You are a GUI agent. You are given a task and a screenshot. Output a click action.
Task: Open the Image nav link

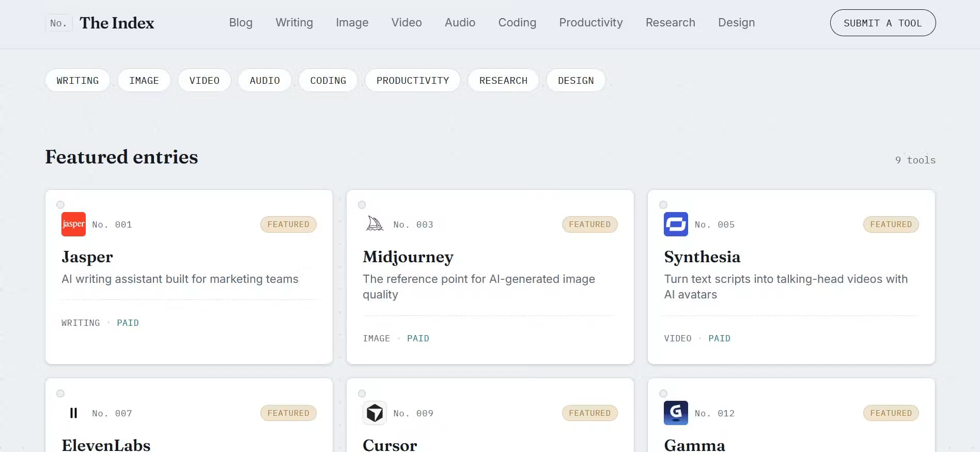point(352,23)
